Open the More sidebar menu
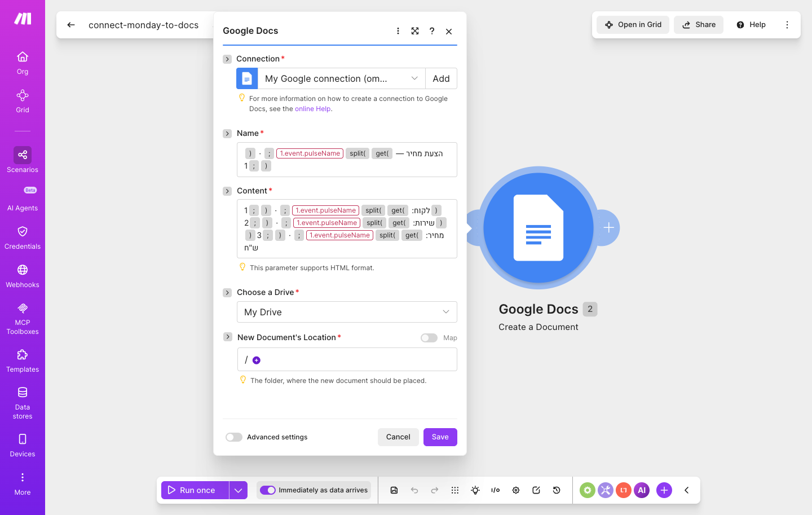 click(23, 483)
